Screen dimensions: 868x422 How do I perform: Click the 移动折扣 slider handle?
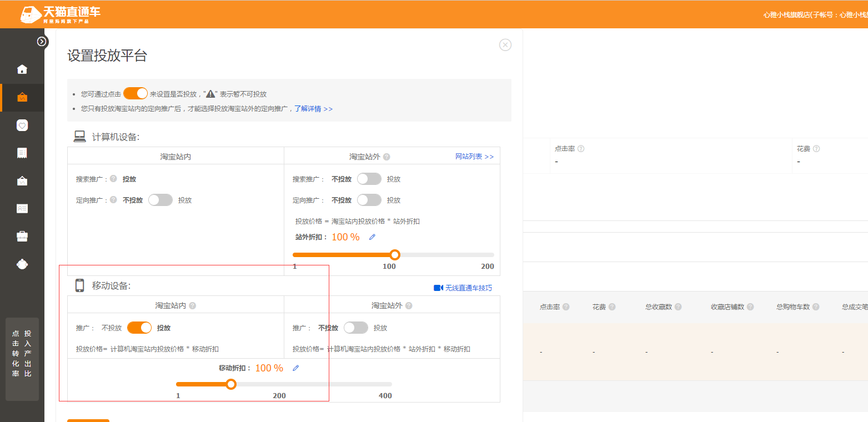231,384
